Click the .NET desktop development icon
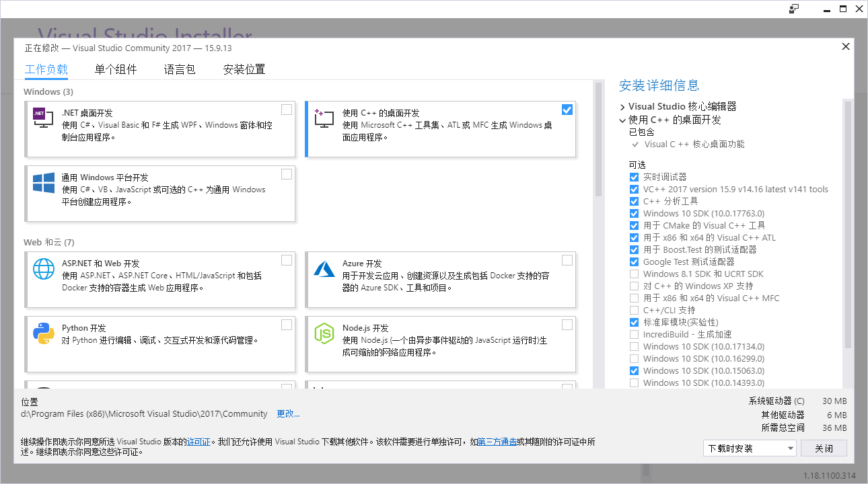This screenshot has width=868, height=484. [x=43, y=118]
